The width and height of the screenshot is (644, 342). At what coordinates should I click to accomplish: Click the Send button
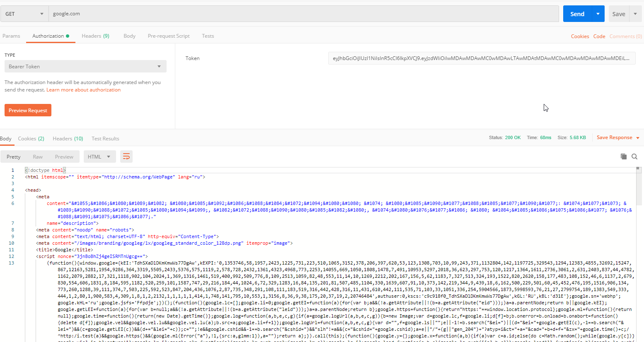(577, 13)
